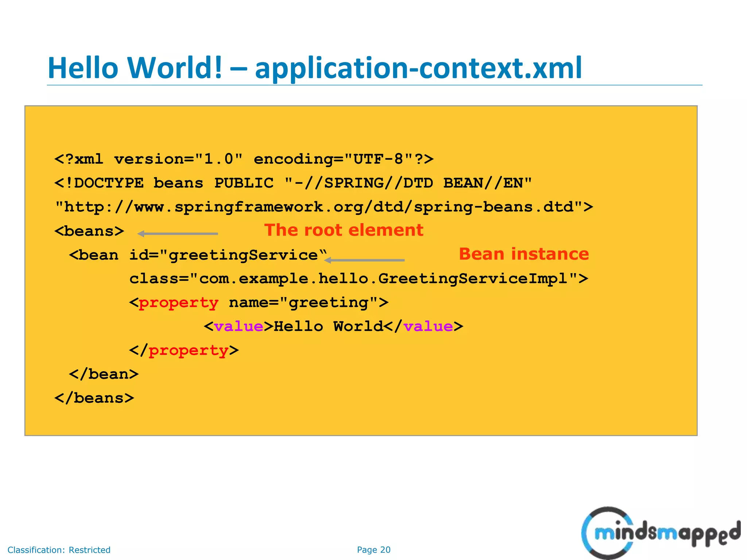
Task: Click the Hello World value text
Action: click(x=328, y=326)
